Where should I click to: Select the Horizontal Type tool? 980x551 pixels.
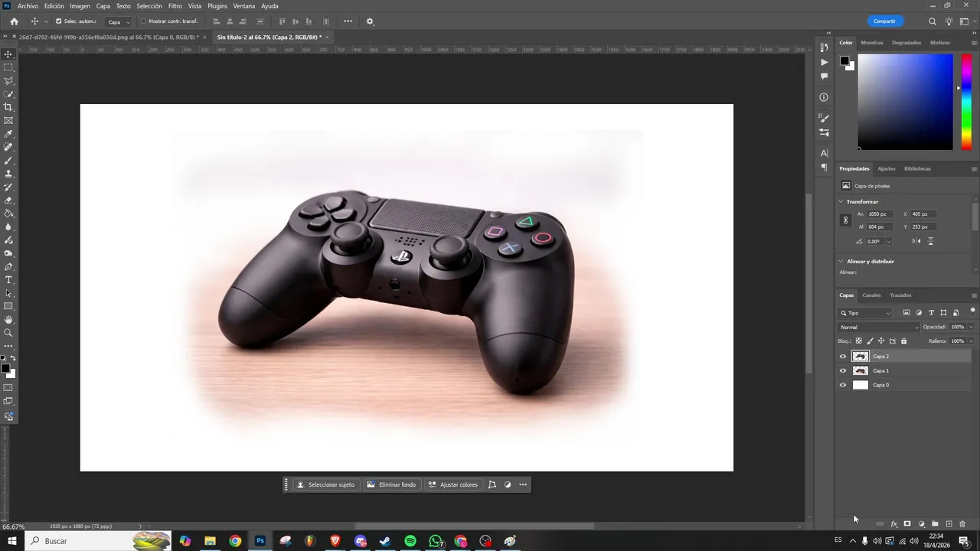coord(8,280)
